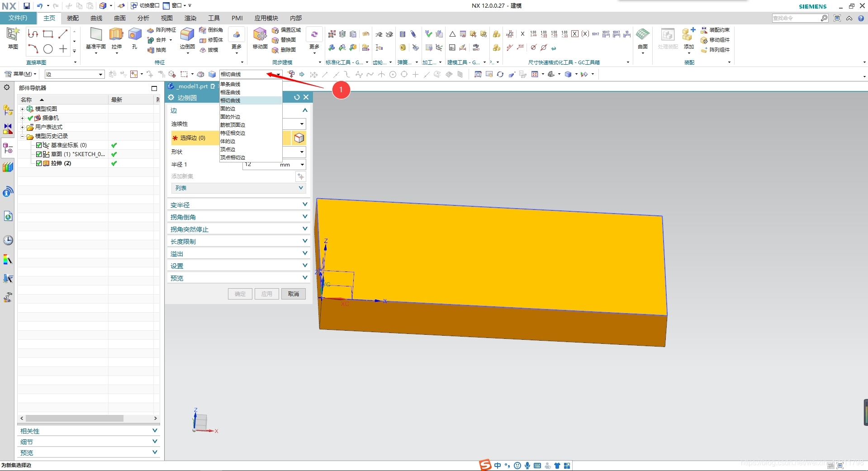This screenshot has width=868, height=471.
Task: Click the 偏置区域 offset region tool
Action: click(x=286, y=30)
